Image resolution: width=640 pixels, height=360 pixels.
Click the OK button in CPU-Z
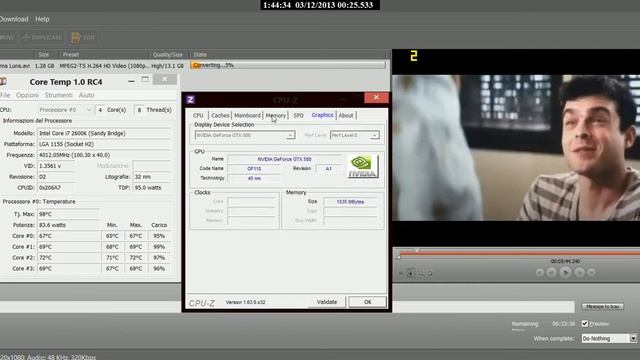click(367, 302)
